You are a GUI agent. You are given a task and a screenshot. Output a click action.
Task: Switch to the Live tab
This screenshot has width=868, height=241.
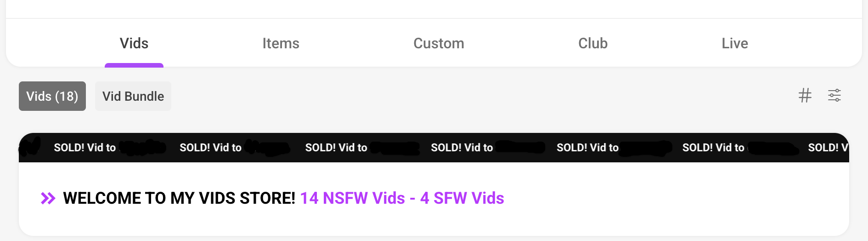pyautogui.click(x=734, y=43)
